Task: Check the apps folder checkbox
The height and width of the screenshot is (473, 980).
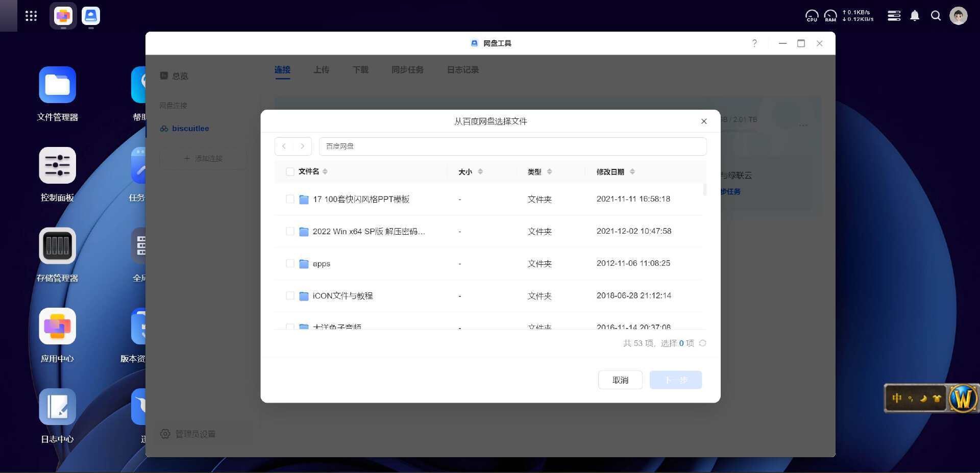Action: [290, 263]
